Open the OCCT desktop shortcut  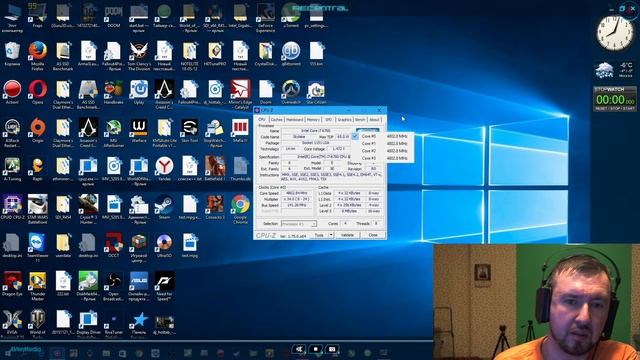(113, 244)
